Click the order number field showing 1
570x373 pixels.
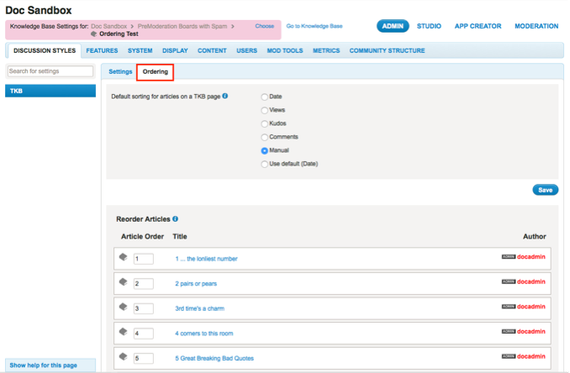point(143,259)
